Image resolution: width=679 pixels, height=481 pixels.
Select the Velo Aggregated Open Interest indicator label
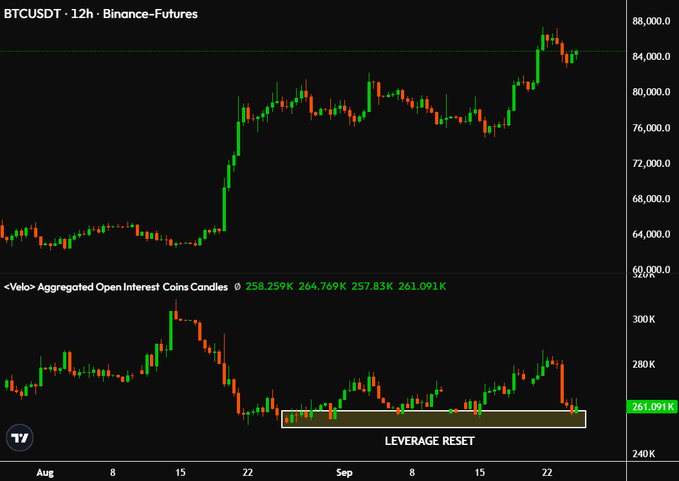click(x=116, y=287)
